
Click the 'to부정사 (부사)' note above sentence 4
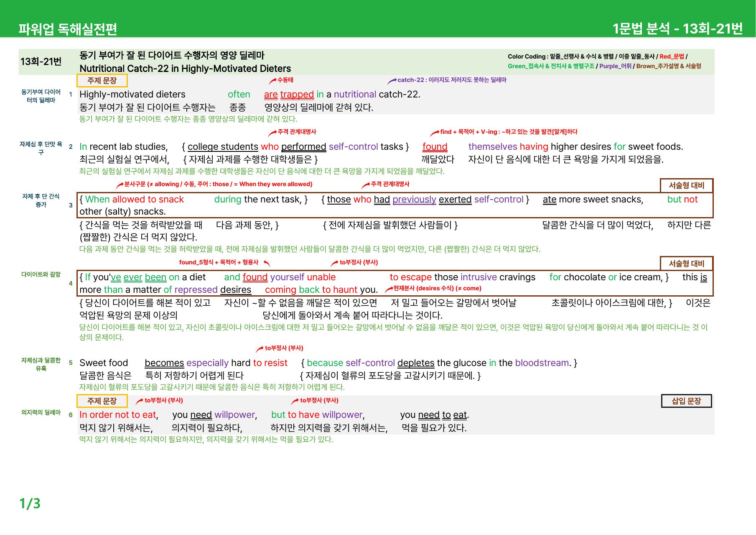(359, 262)
